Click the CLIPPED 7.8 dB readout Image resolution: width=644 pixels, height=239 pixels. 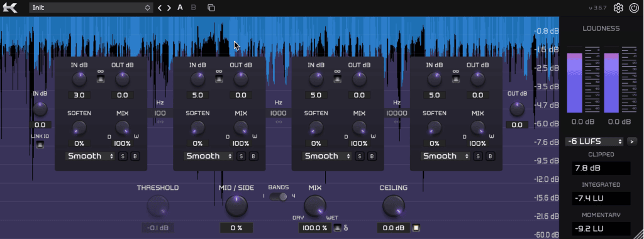pos(601,168)
